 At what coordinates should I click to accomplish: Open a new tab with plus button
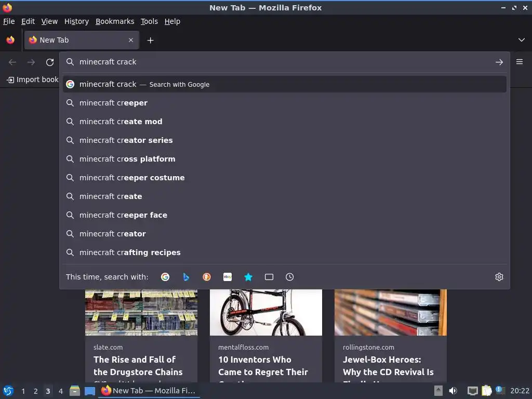[150, 41]
